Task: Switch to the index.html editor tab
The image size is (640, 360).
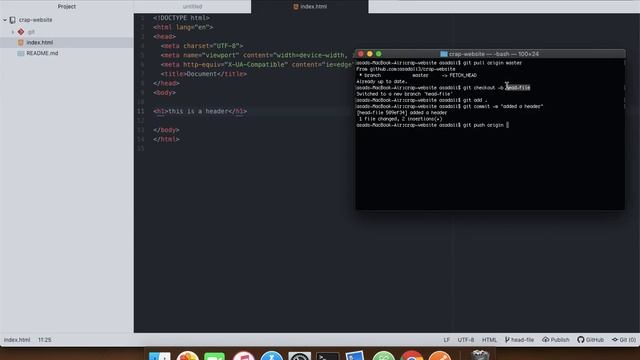Action: 310,7
